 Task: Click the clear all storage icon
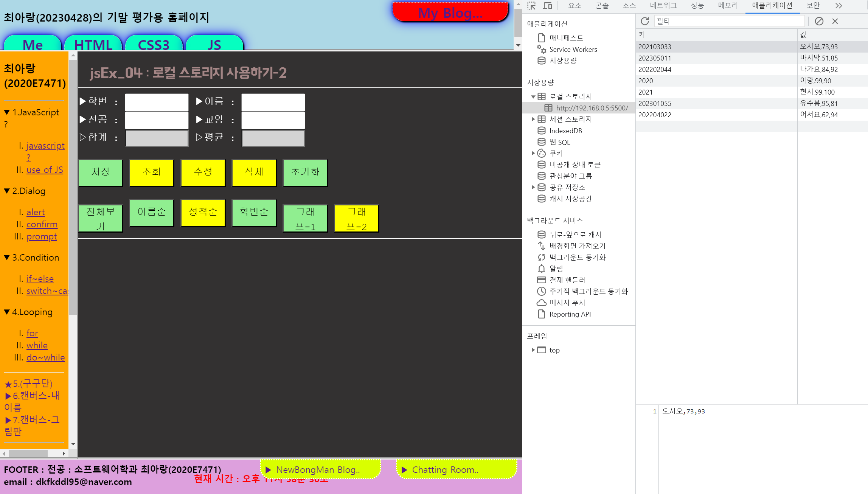(819, 21)
